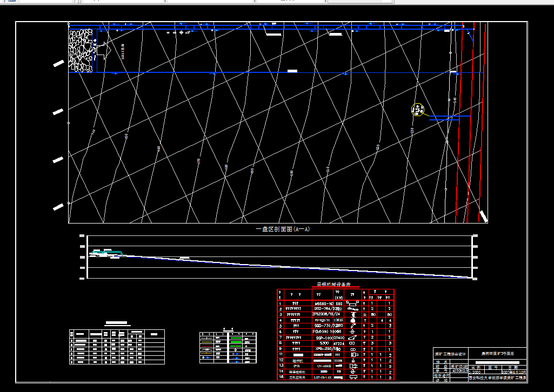Select the SSP-1000 model cell in row 7
The width and height of the screenshot is (554, 392).
(x=324, y=337)
